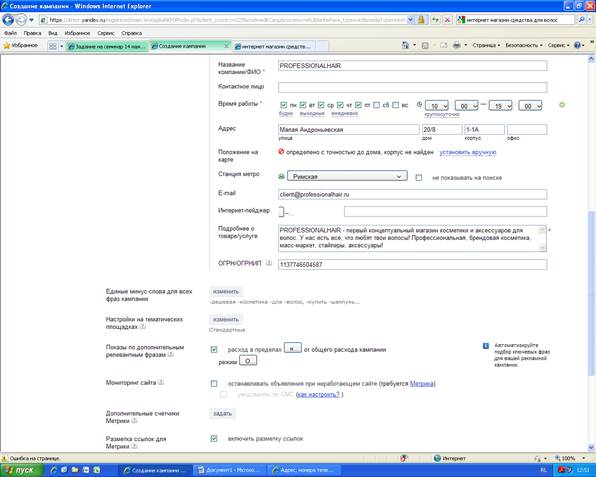The image size is (596, 477).
Task: Click the green plus add working hours icon
Action: click(x=562, y=105)
